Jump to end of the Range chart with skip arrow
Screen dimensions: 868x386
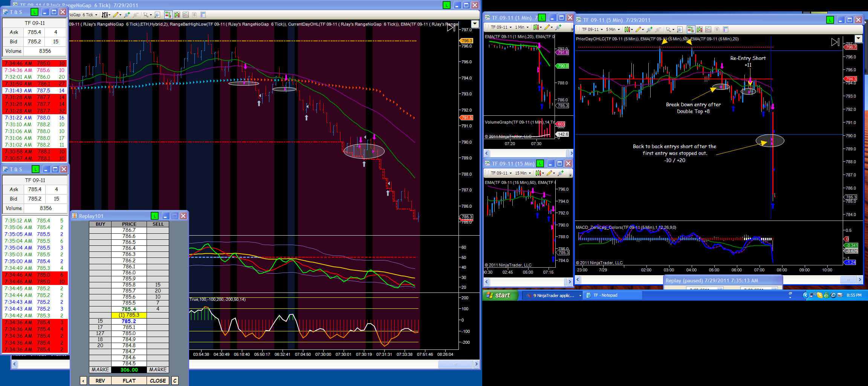(x=451, y=28)
